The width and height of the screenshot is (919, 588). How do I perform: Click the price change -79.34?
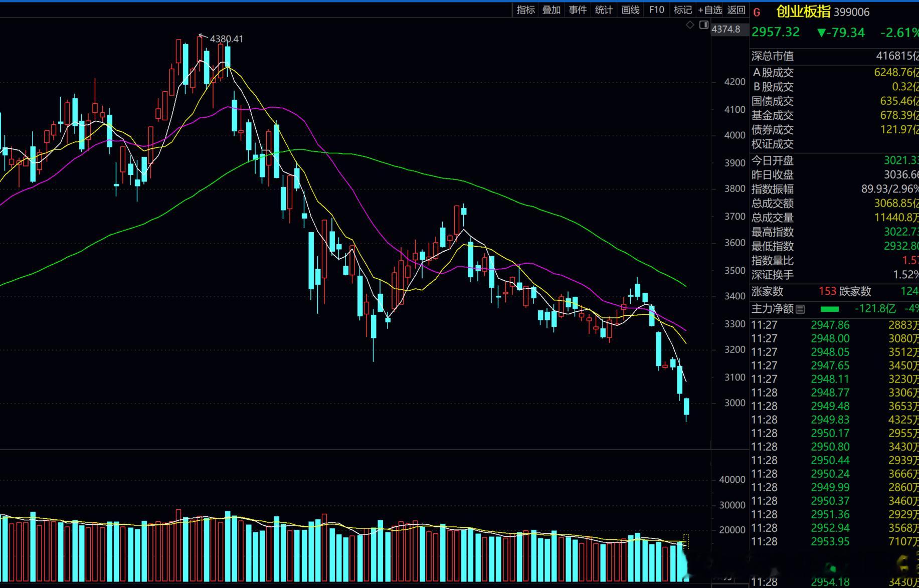(x=841, y=33)
